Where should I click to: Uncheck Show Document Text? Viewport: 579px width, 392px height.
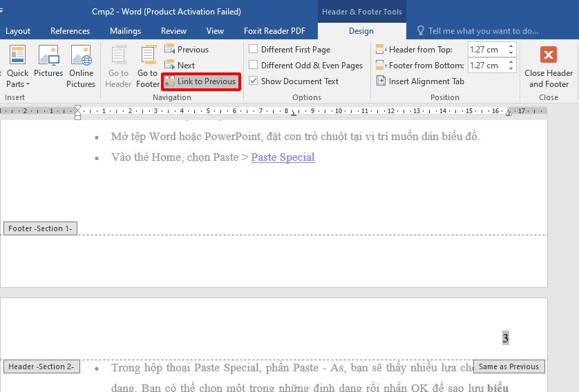pos(254,81)
